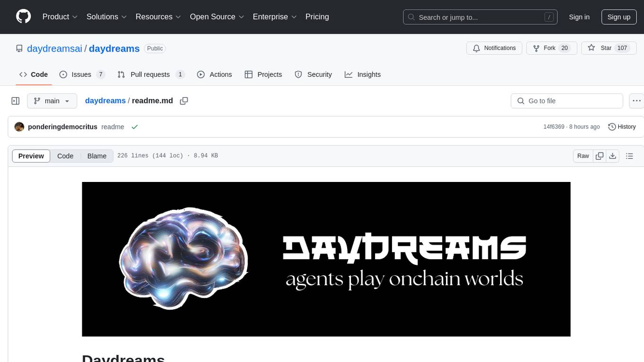Copy the file path icon
This screenshot has width=644, height=362.
click(x=184, y=101)
